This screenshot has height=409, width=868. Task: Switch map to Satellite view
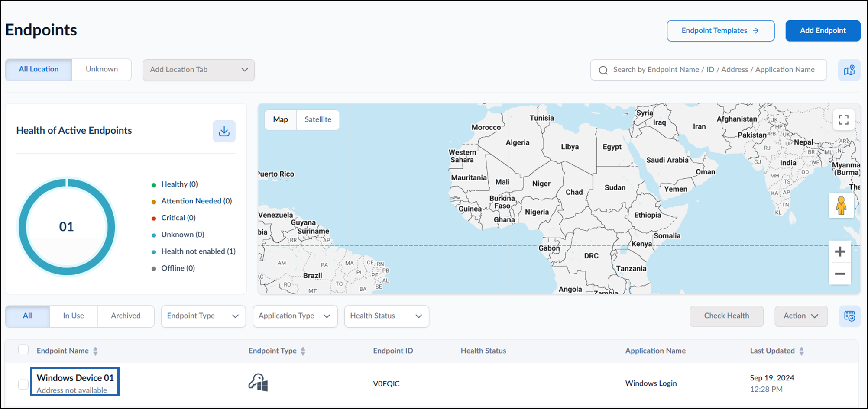click(318, 119)
